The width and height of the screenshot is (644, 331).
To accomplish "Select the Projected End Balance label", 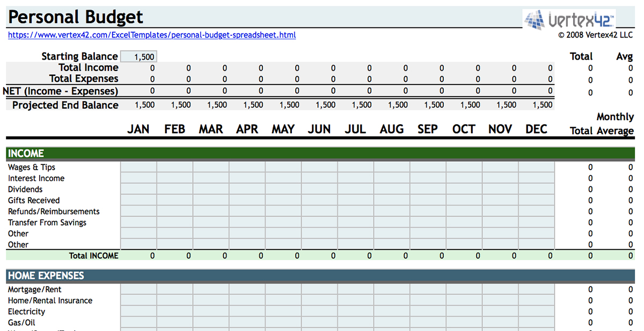I will point(65,105).
